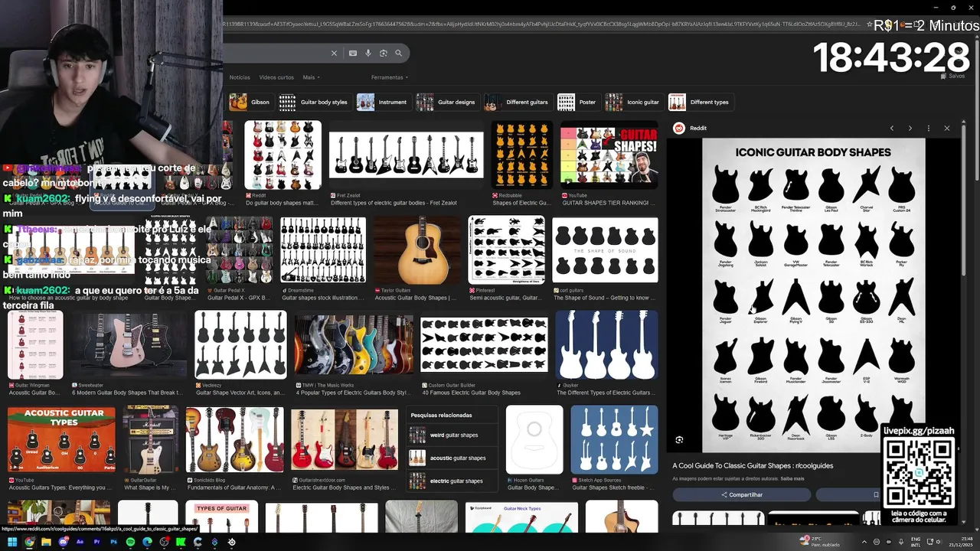Image resolution: width=980 pixels, height=551 pixels.
Task: Open Hozen Guitars guitar body shape thumbnail
Action: [534, 440]
